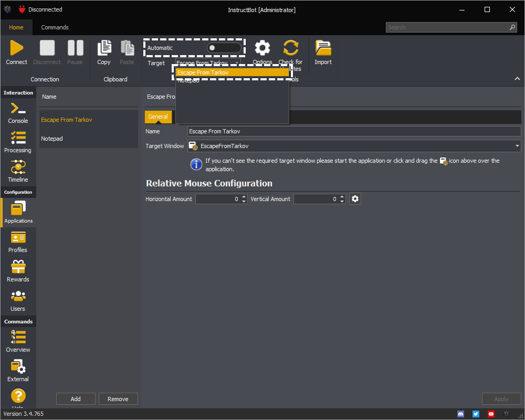Decrease the Vertical Amount value

point(342,201)
